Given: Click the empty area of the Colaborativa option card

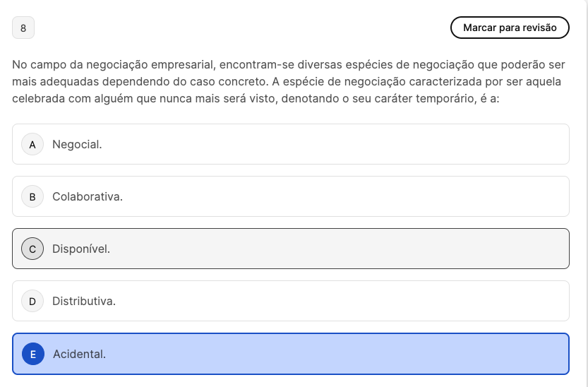Looking at the screenshot, I should 345,196.
